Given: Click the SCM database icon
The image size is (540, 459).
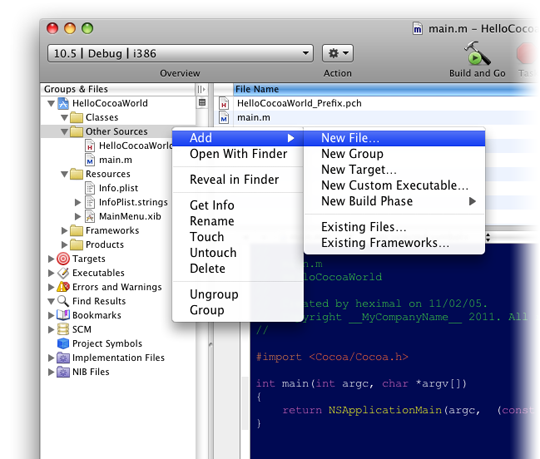Looking at the screenshot, I should 63,329.
